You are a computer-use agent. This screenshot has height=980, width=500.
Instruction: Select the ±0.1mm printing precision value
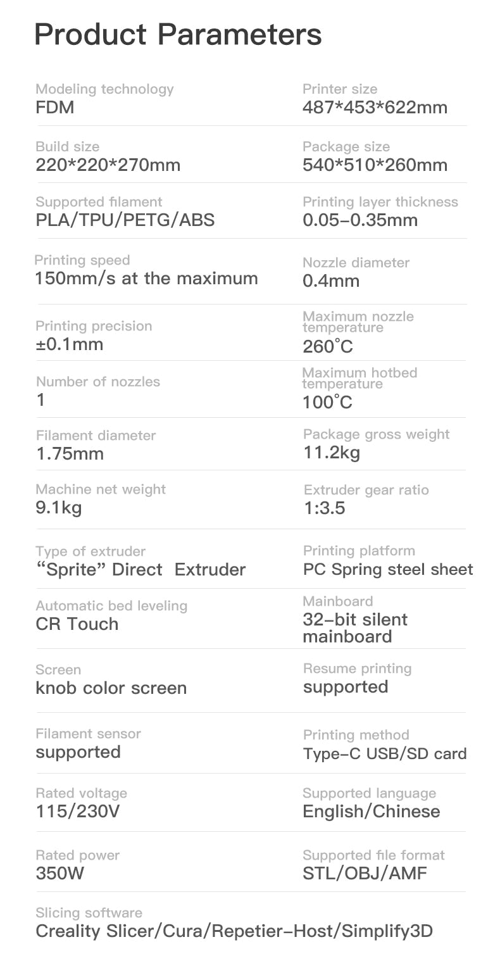click(x=69, y=344)
